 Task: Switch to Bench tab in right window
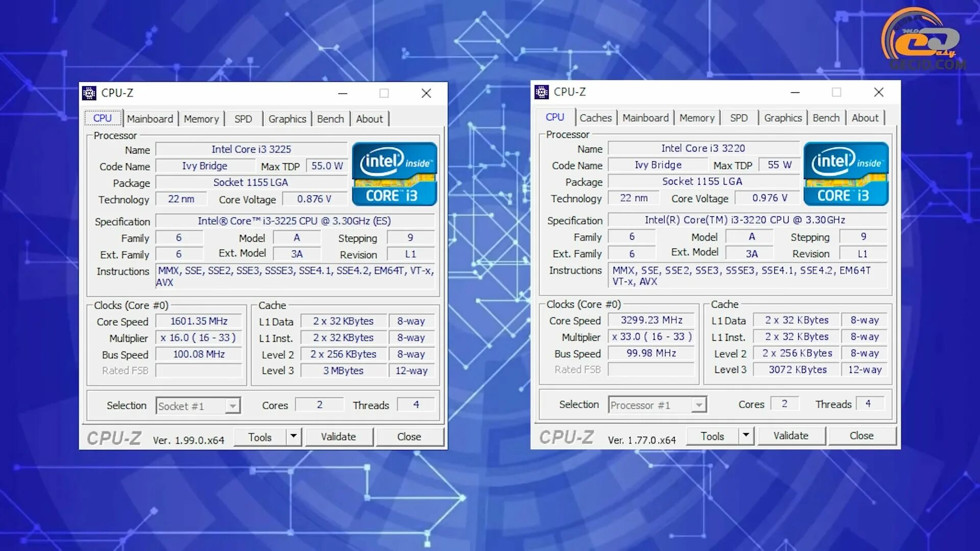click(825, 118)
